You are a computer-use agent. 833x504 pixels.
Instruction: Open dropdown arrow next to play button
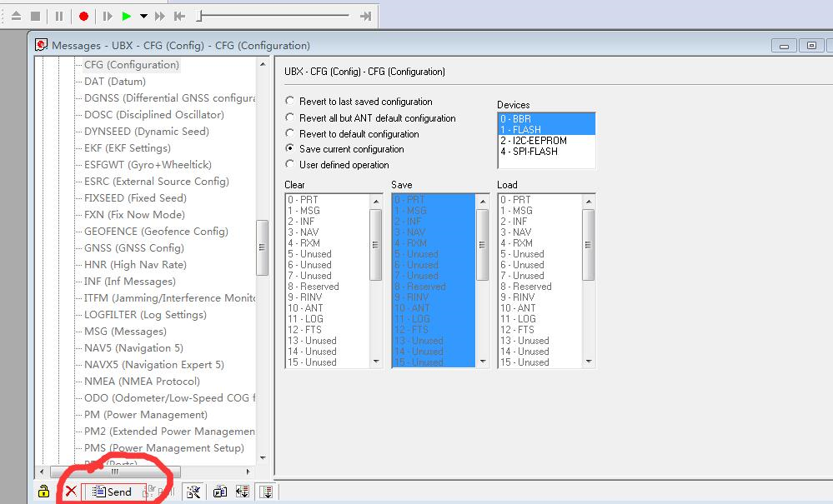point(143,16)
